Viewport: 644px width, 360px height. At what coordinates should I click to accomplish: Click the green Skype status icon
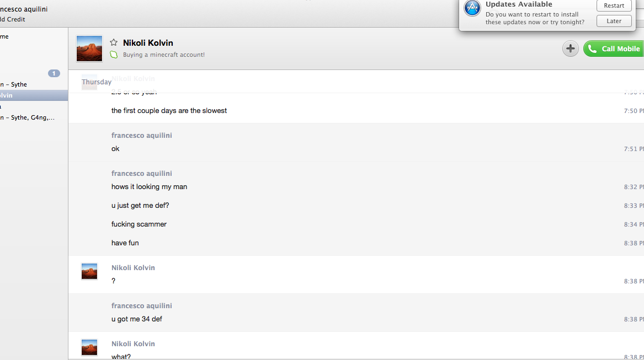[x=114, y=55]
